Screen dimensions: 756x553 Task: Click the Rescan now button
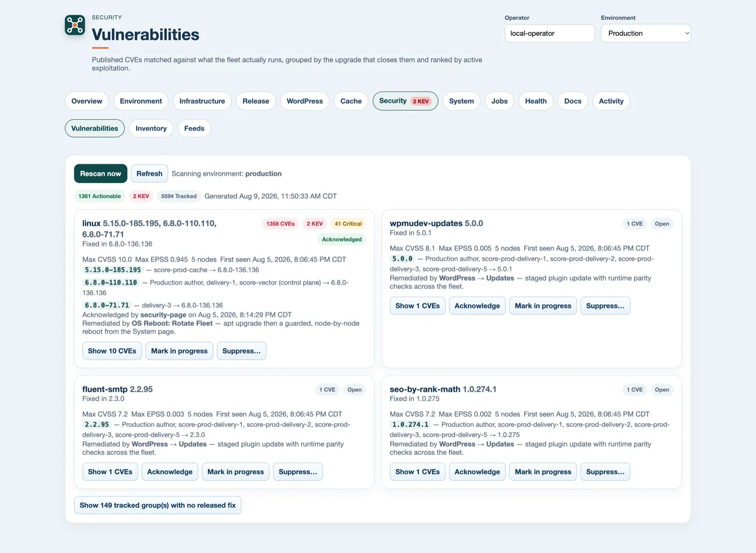pyautogui.click(x=101, y=174)
